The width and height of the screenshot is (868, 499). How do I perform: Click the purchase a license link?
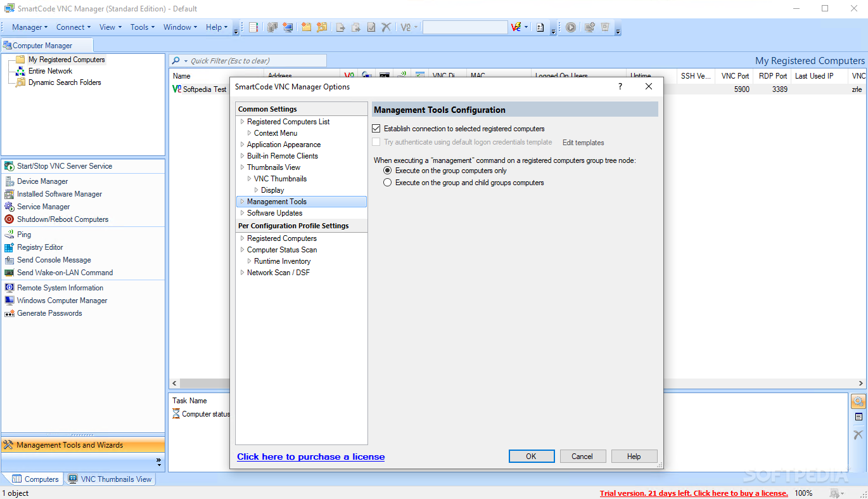(310, 457)
